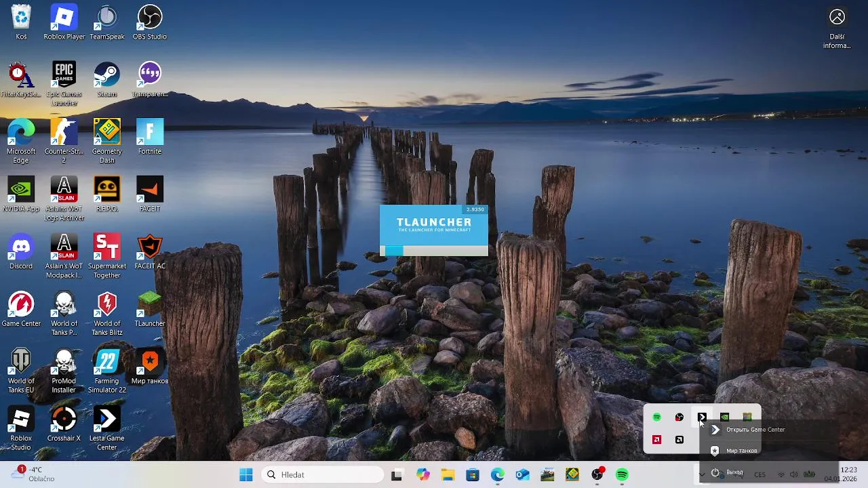Open File Explorer from the taskbar
The image size is (868, 488).
(448, 475)
